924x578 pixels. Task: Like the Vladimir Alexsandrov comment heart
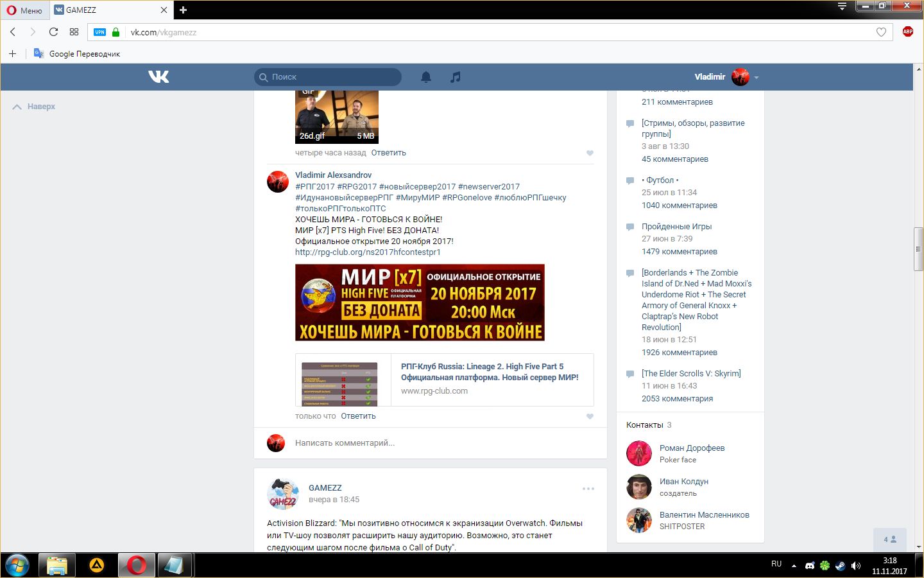(x=590, y=416)
